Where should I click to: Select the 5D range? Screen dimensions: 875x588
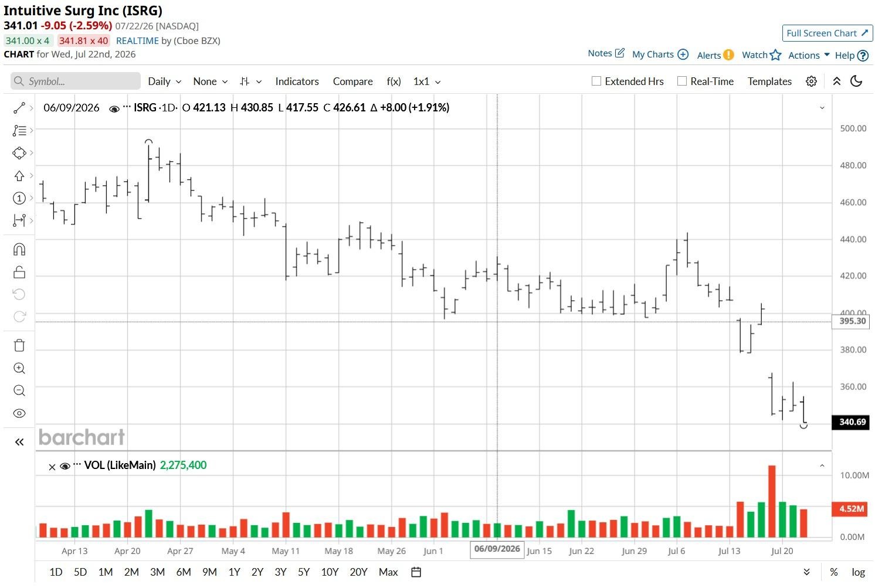click(80, 572)
